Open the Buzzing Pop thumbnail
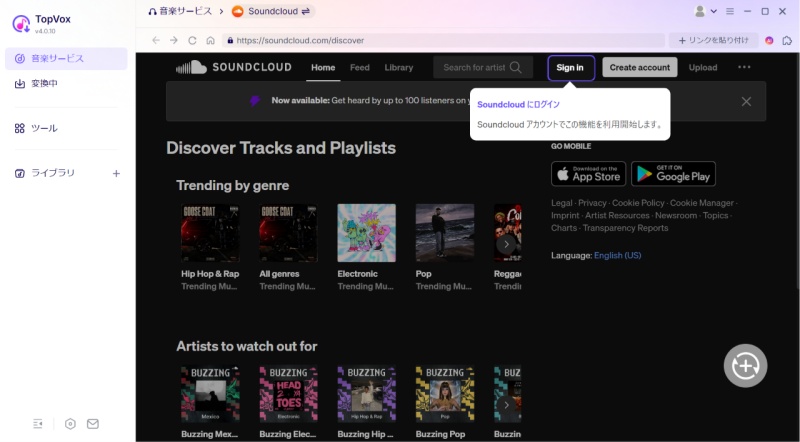The height and width of the screenshot is (442, 800). (445, 394)
